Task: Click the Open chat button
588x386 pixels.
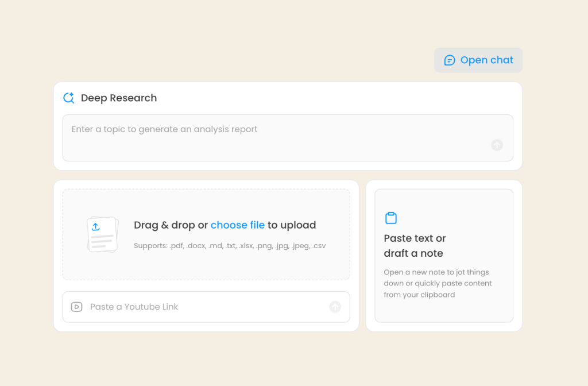Action: pyautogui.click(x=478, y=60)
